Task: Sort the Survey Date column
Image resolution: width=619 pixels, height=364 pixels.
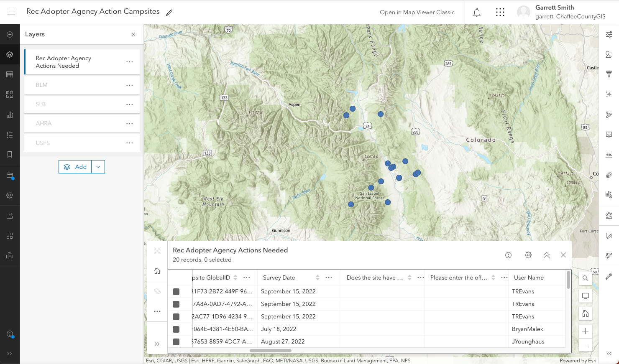Action: [317, 277]
